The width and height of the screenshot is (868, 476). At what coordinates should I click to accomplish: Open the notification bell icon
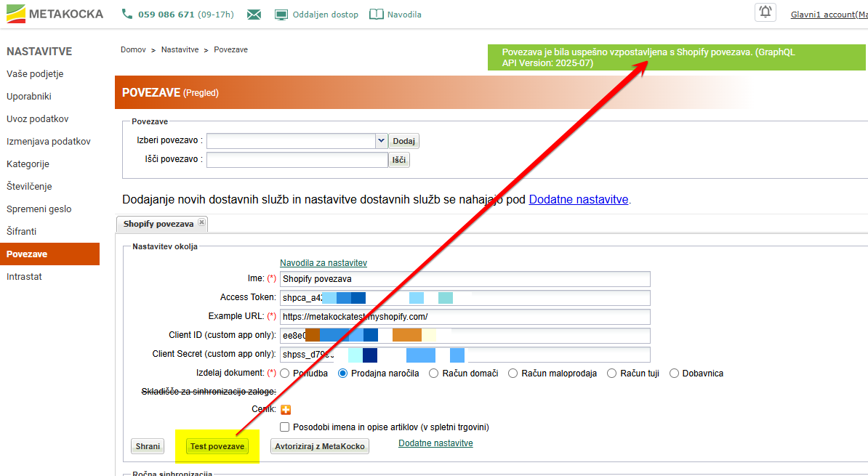(765, 12)
